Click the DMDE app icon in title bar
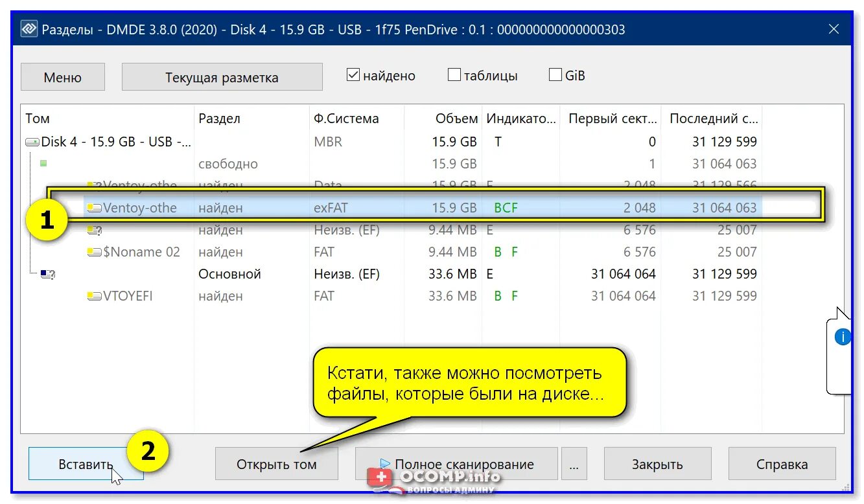The width and height of the screenshot is (864, 504). pyautogui.click(x=29, y=29)
